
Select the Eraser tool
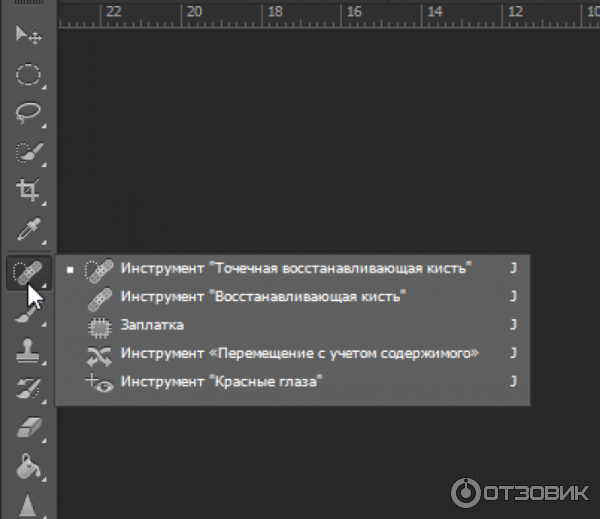29,428
